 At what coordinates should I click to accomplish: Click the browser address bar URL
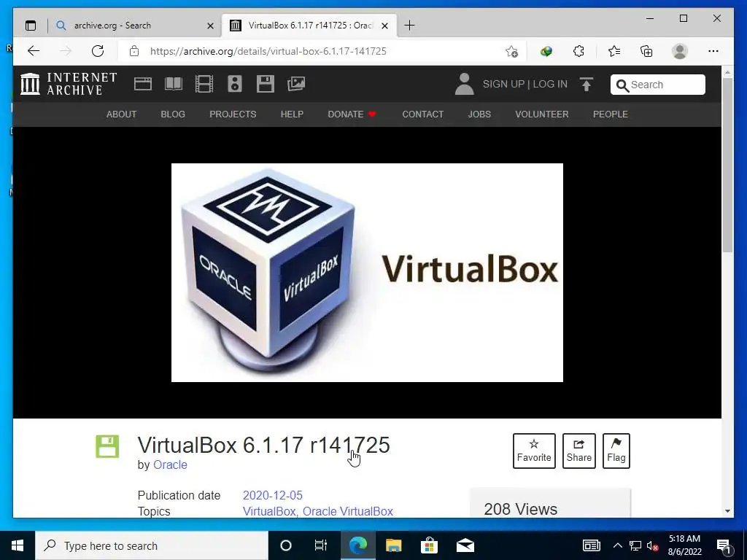268,51
